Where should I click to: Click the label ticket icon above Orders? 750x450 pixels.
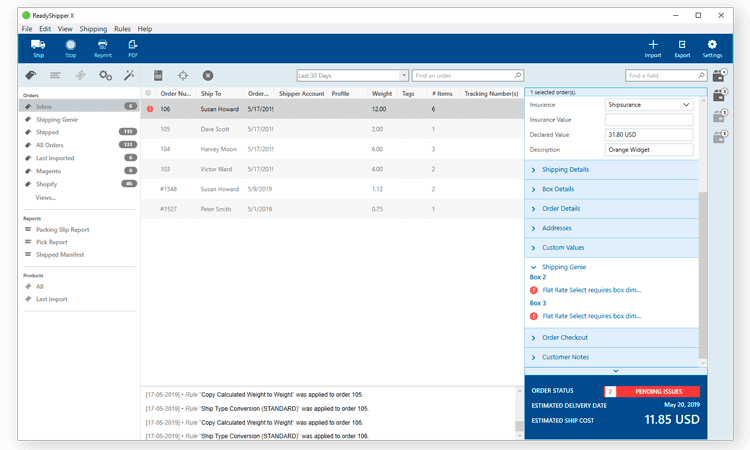pos(80,75)
